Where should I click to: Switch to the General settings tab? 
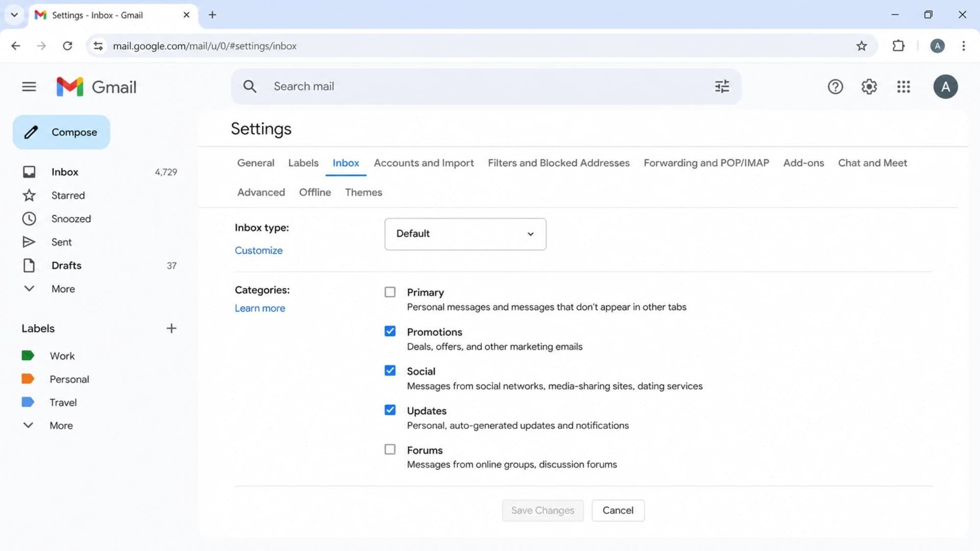tap(256, 163)
